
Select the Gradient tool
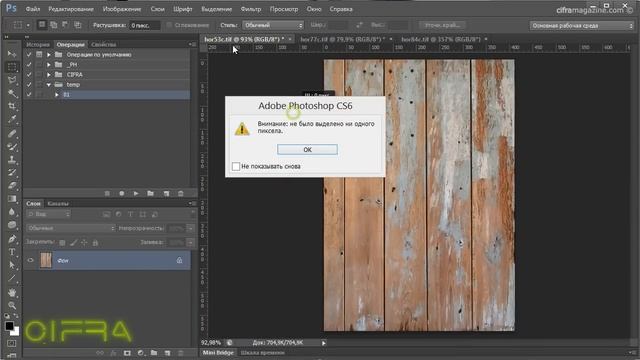12,199
